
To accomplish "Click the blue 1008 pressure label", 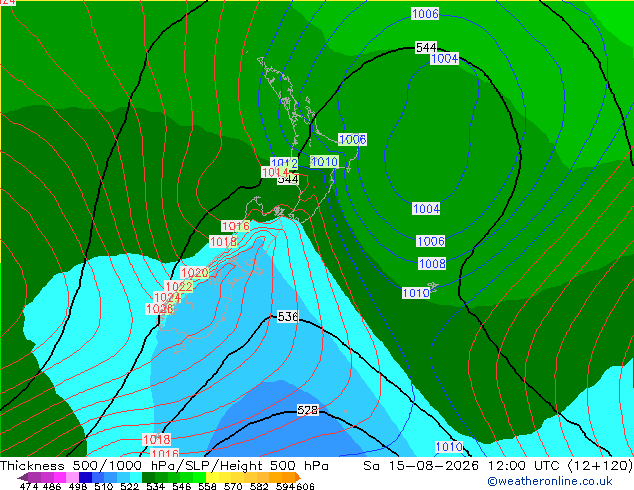I will coord(432,264).
